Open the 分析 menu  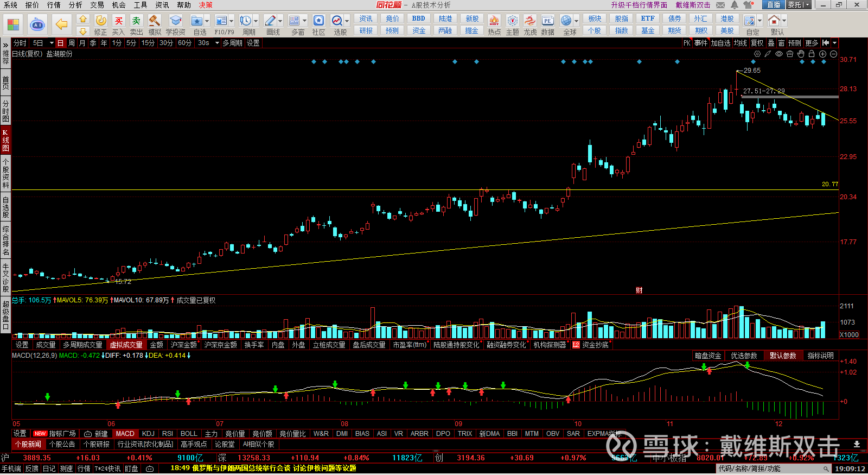pos(75,5)
